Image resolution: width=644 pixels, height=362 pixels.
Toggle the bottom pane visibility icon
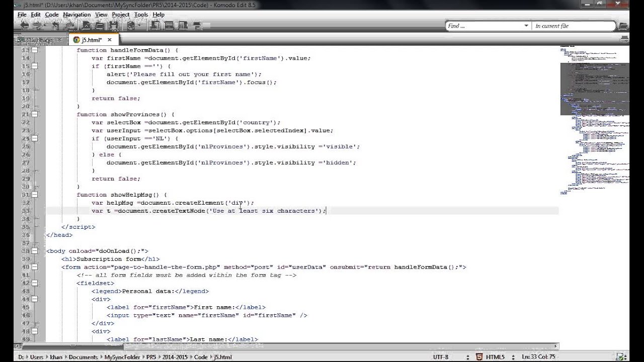pyautogui.click(x=169, y=26)
